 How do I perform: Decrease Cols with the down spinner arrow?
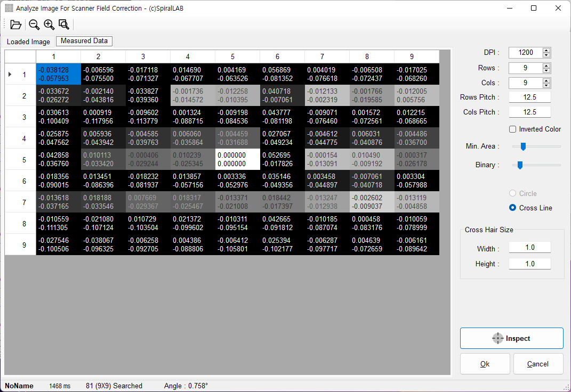pos(546,85)
